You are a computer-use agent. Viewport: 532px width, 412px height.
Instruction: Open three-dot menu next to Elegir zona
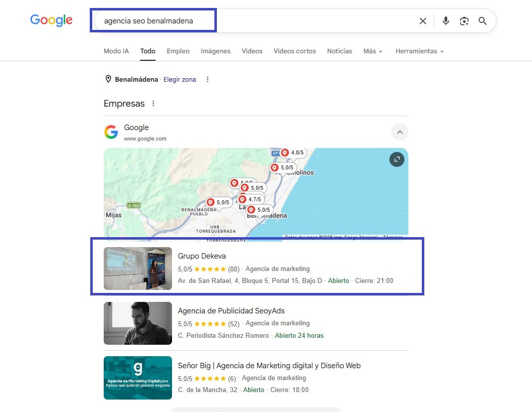coord(207,79)
